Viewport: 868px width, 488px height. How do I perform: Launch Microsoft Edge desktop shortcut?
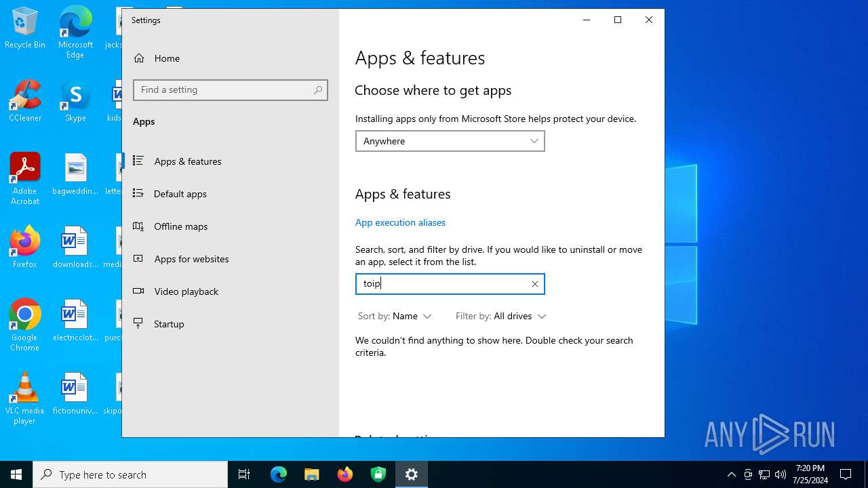75,33
